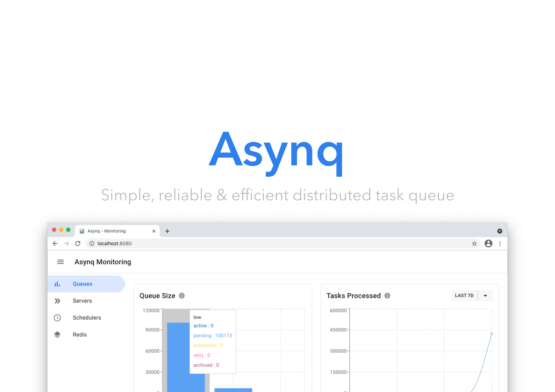
Task: Click the 'archived : 0' tooltip text
Action: (x=206, y=365)
